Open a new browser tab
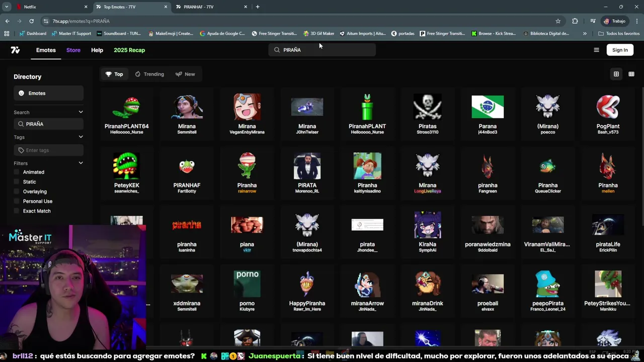 coord(258,7)
